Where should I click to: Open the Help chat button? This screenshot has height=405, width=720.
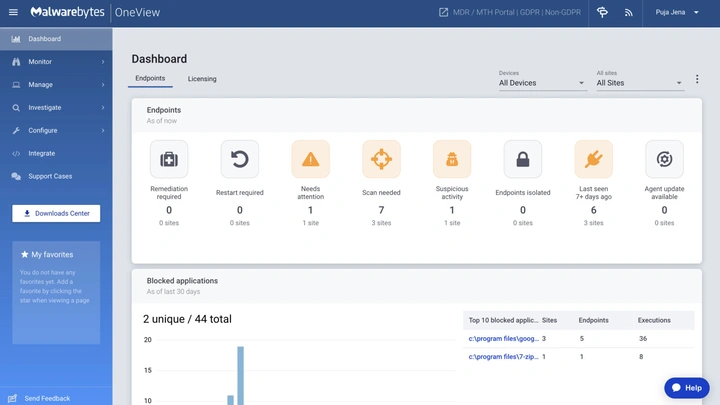(687, 387)
